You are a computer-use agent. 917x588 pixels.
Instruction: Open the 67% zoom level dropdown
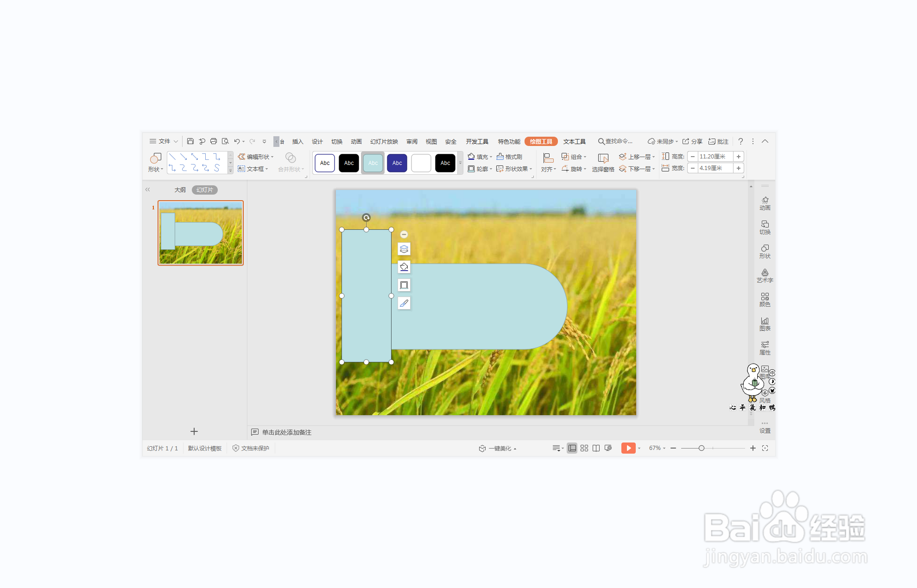pyautogui.click(x=657, y=448)
